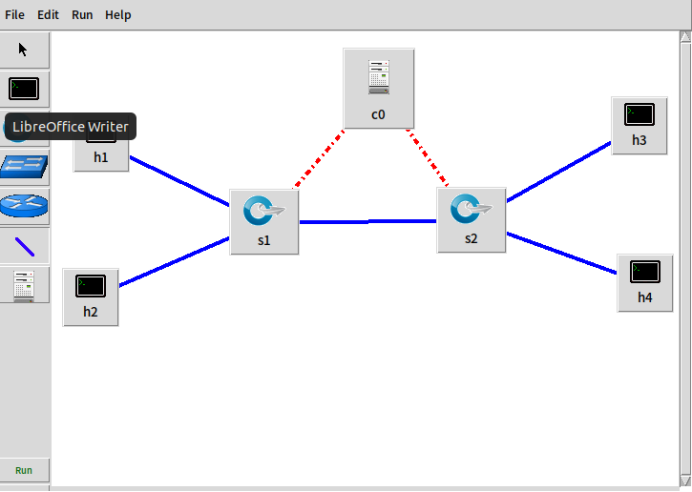
Task: Select the Host tool in toolbar
Action: click(x=24, y=89)
